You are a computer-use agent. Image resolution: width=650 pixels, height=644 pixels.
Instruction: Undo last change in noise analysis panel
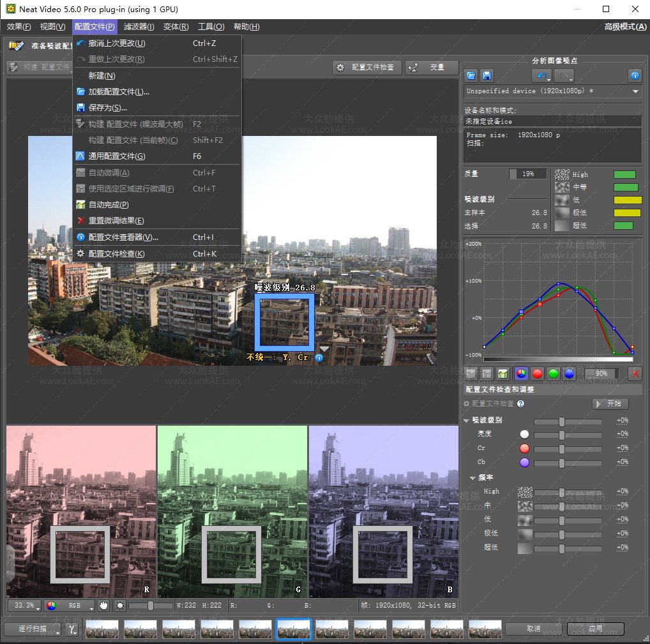pos(542,75)
